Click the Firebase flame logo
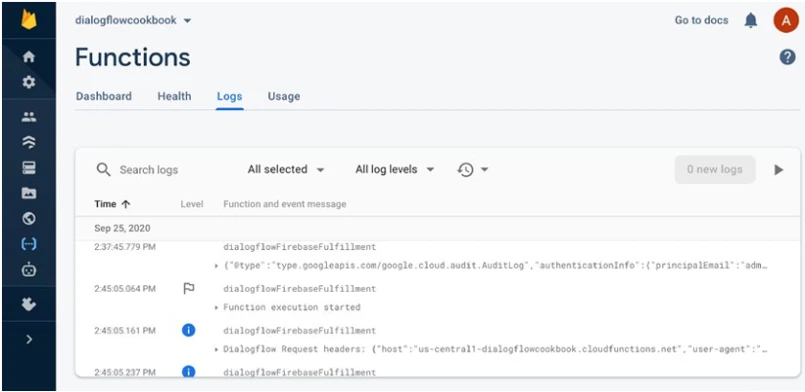 [29, 19]
